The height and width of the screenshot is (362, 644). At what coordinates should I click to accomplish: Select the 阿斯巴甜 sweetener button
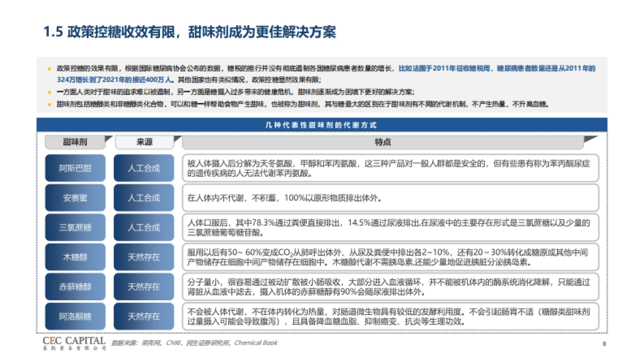[x=75, y=168]
